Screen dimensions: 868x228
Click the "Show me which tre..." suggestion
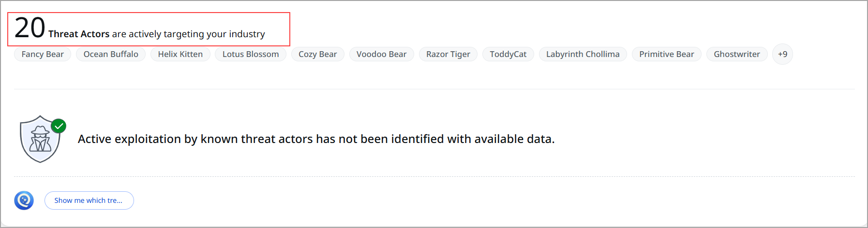[89, 200]
